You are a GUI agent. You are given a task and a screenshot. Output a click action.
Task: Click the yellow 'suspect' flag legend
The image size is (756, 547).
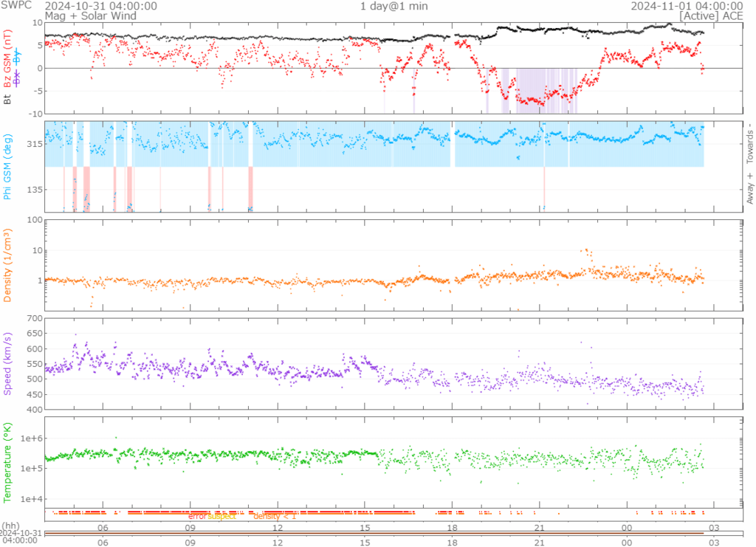pyautogui.click(x=221, y=516)
